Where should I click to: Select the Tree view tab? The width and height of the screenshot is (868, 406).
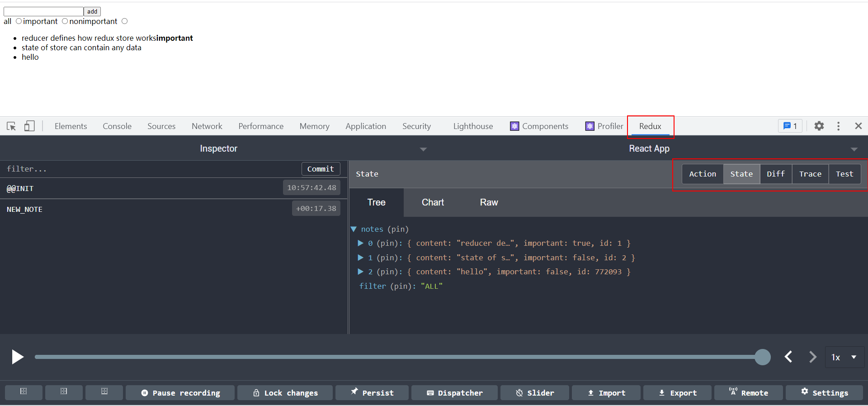[x=376, y=202]
